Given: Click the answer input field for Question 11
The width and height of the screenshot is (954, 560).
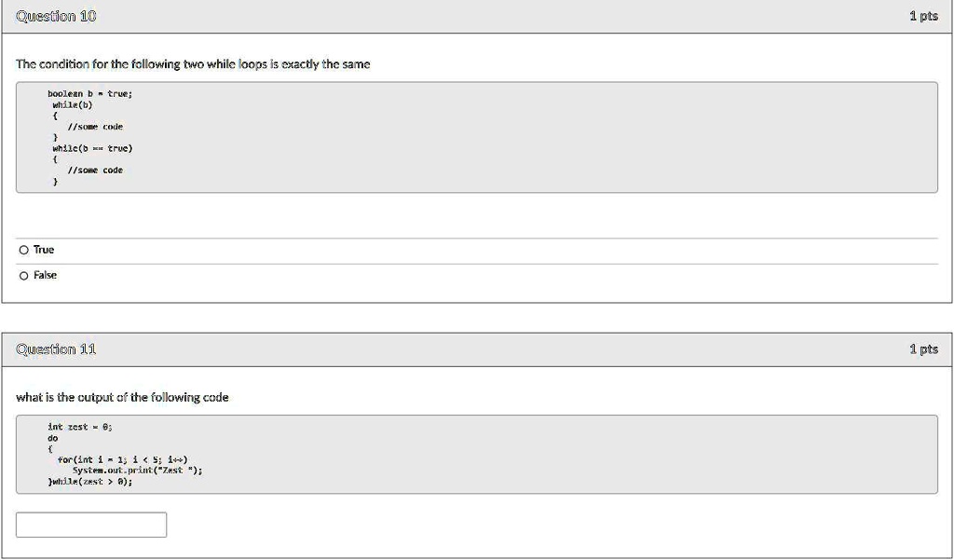Looking at the screenshot, I should pyautogui.click(x=91, y=525).
